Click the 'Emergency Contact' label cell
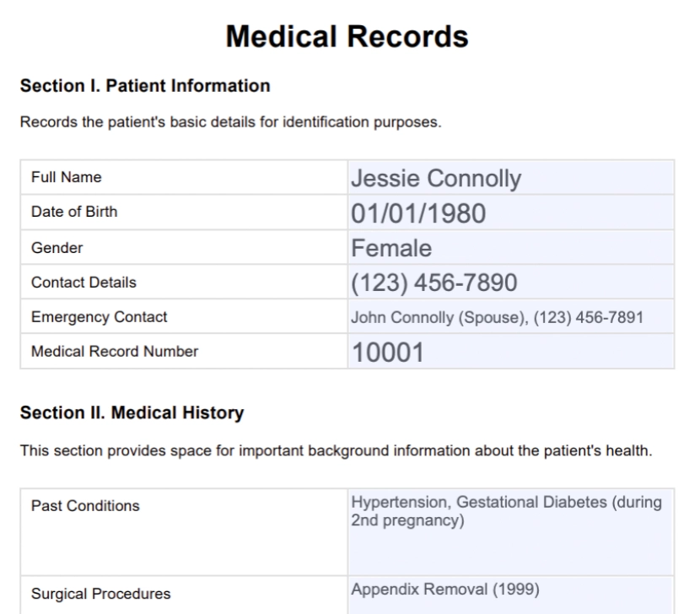 coord(184,316)
